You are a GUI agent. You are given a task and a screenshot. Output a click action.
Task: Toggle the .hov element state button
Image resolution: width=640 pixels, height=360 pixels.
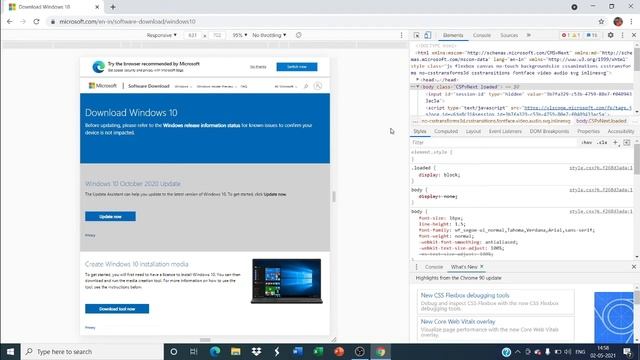587,142
